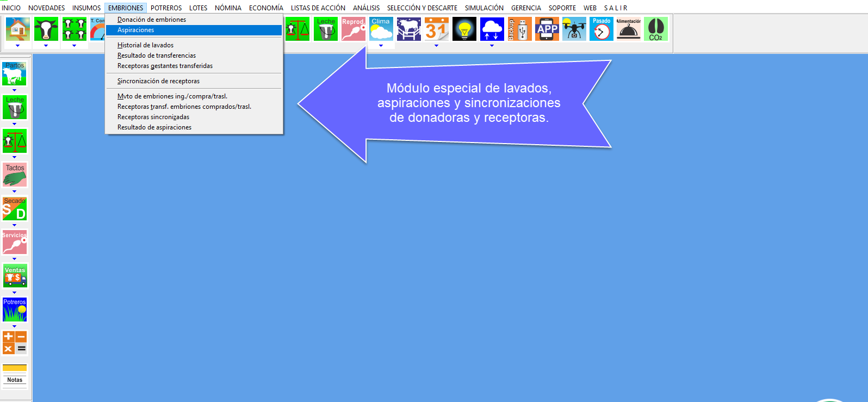
Task: Open the cloud upload/download sync icon
Action: pos(492,29)
